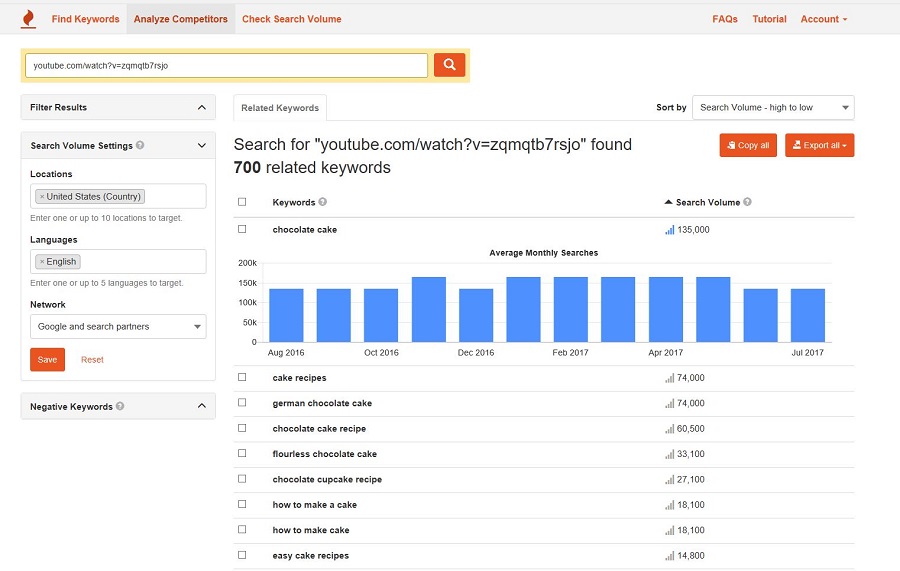Click the URL search input field

227,65
